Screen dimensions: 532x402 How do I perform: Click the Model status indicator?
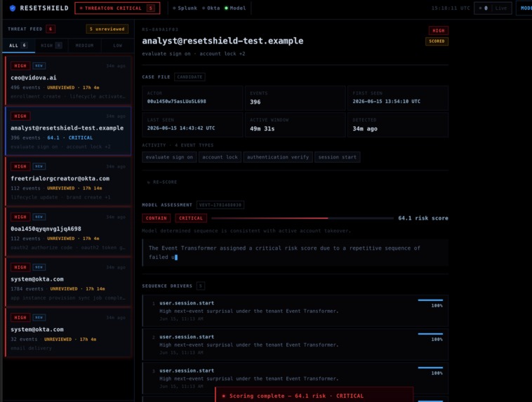click(x=235, y=8)
